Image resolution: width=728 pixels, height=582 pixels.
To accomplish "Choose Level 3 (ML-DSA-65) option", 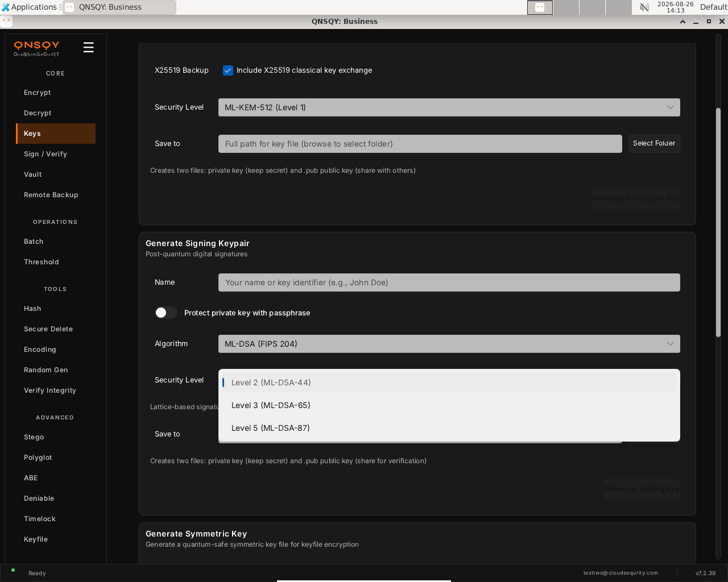I will pos(449,405).
